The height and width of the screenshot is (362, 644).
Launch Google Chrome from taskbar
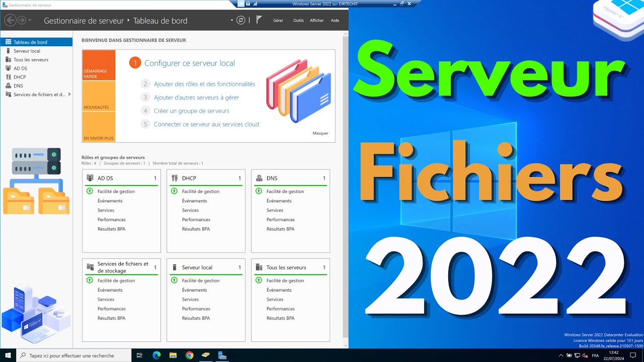(189, 355)
